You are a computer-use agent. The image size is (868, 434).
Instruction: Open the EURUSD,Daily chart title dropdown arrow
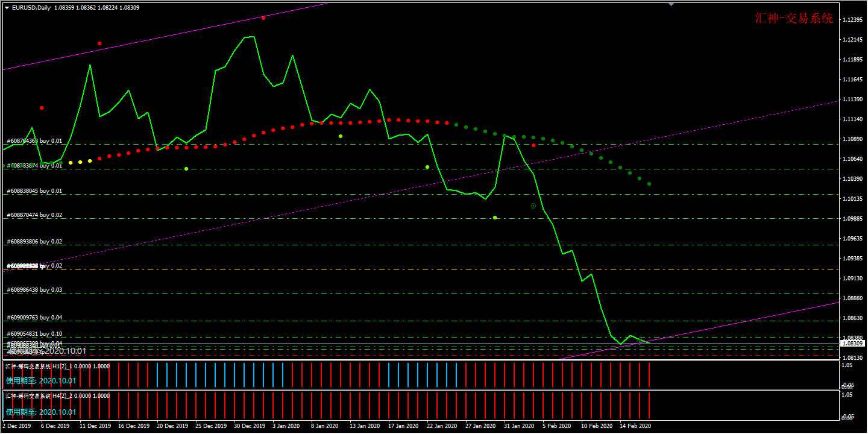point(7,8)
